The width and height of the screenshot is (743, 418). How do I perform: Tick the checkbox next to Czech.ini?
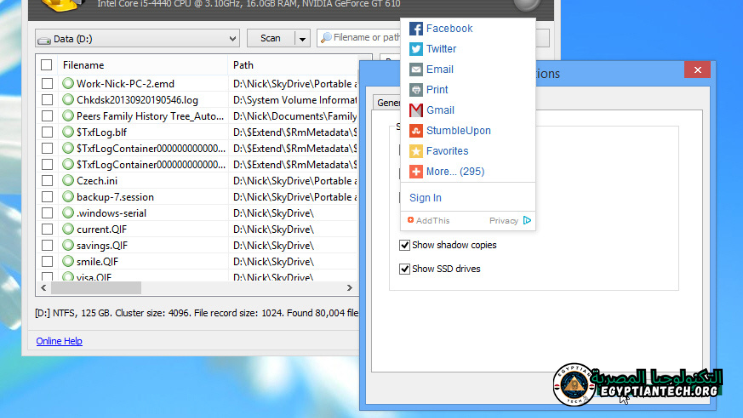(47, 181)
